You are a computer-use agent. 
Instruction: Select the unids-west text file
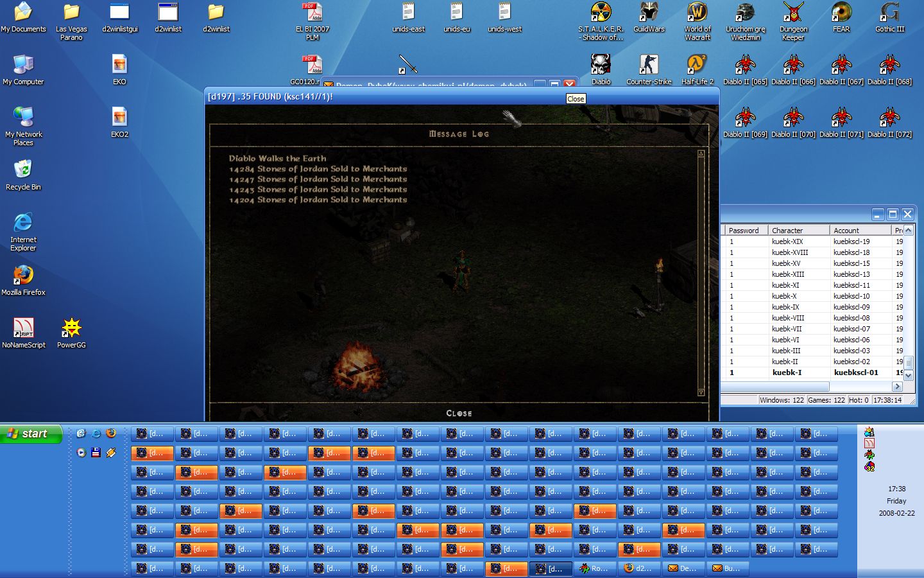504,17
